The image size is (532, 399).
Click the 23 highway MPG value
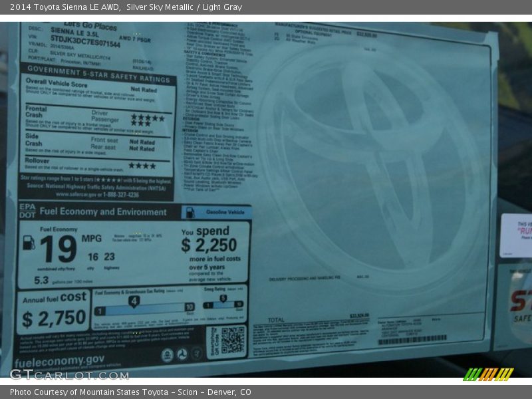(109, 257)
